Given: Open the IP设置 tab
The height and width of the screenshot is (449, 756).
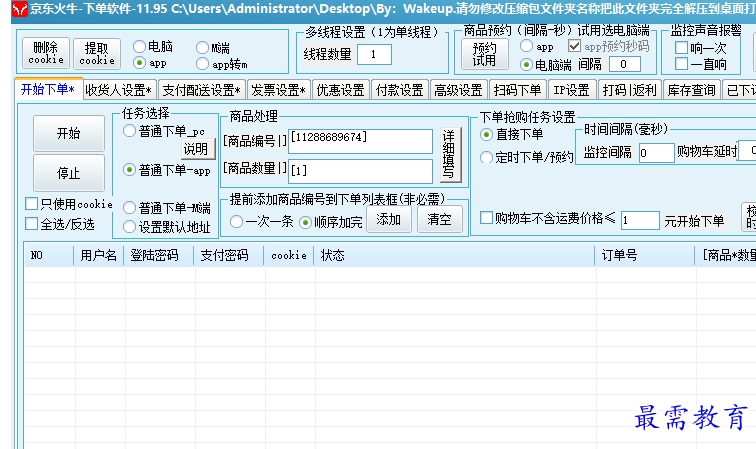Looking at the screenshot, I should point(571,90).
